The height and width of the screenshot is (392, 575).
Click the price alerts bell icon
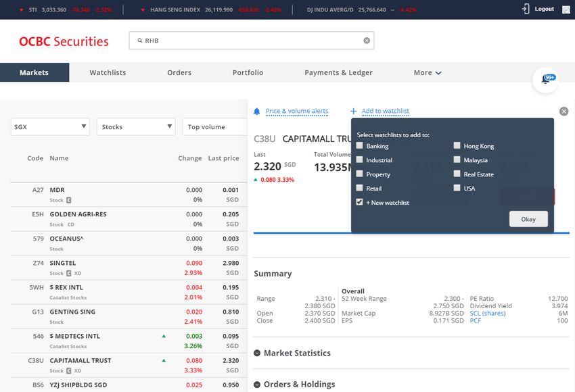[x=256, y=112]
